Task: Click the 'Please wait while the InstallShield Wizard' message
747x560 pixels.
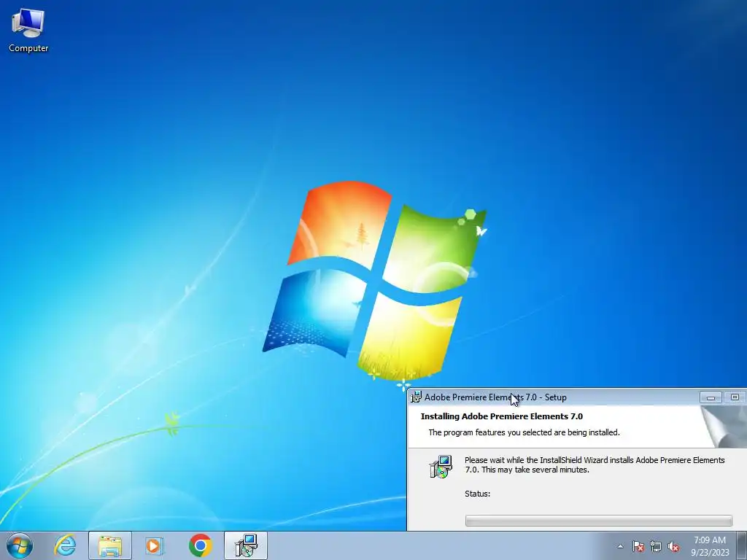Action: (x=595, y=464)
